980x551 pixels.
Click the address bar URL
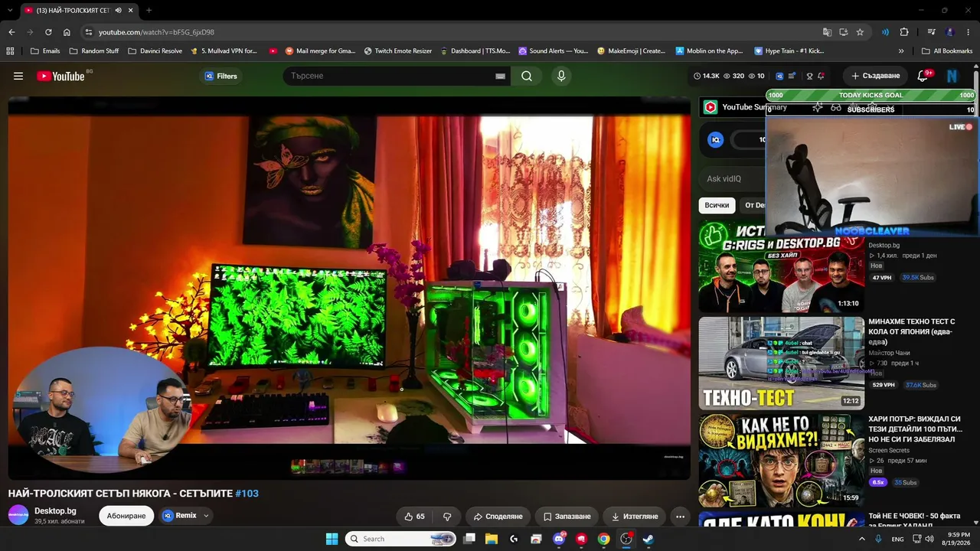coord(156,32)
